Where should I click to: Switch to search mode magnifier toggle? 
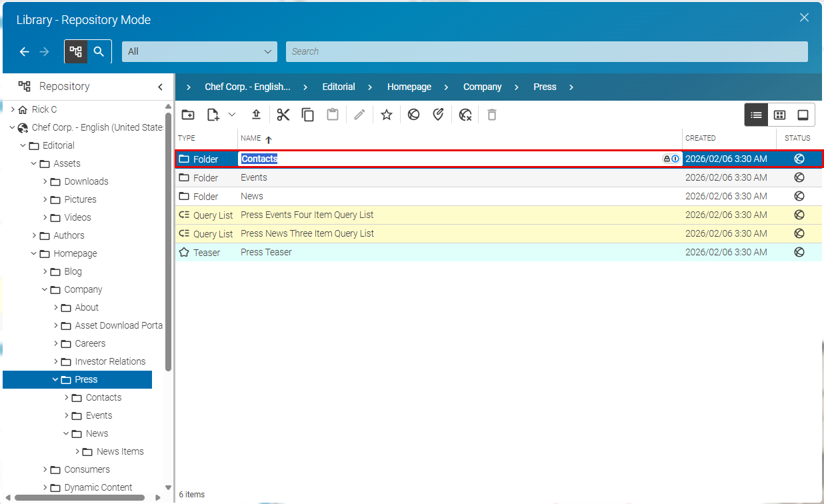click(99, 51)
